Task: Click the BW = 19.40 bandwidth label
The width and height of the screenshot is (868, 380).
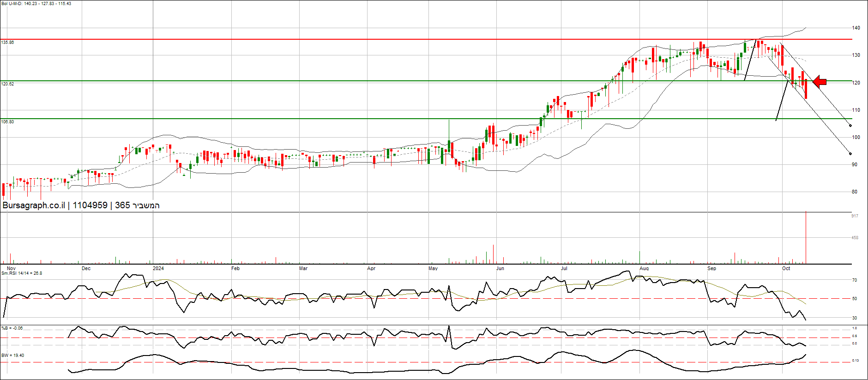Action: [x=13, y=356]
